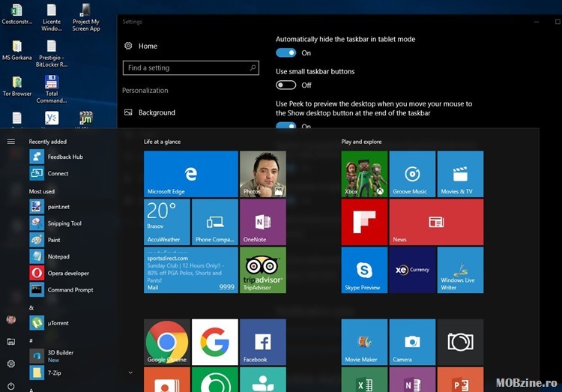Open the Mail tile with 9999 count
Image resolution: width=562 pixels, height=392 pixels.
coord(190,270)
